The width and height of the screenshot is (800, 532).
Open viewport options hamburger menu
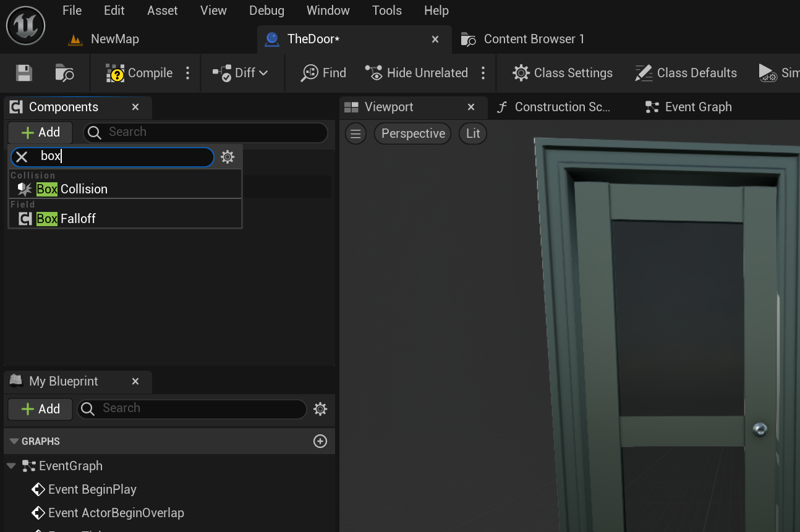[355, 133]
